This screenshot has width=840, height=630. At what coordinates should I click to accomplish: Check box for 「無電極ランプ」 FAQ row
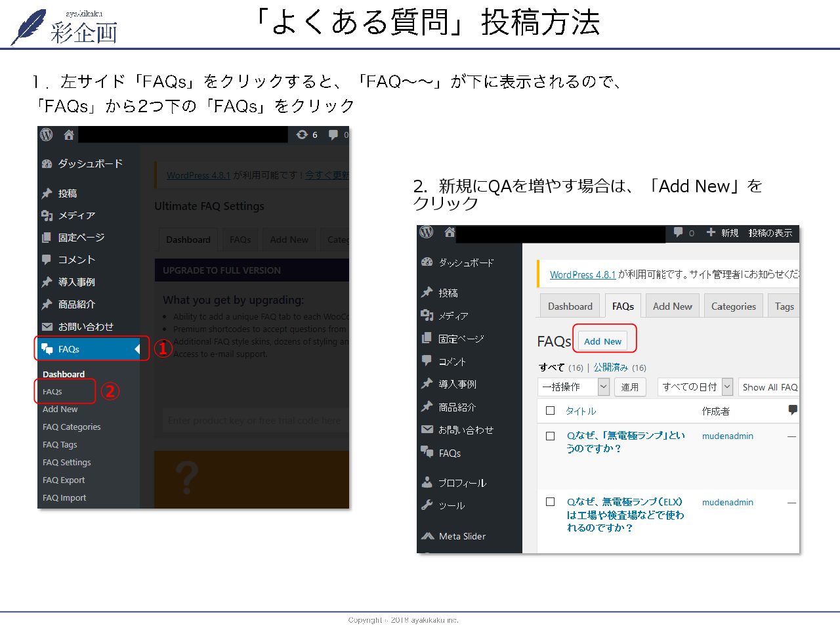tap(551, 436)
